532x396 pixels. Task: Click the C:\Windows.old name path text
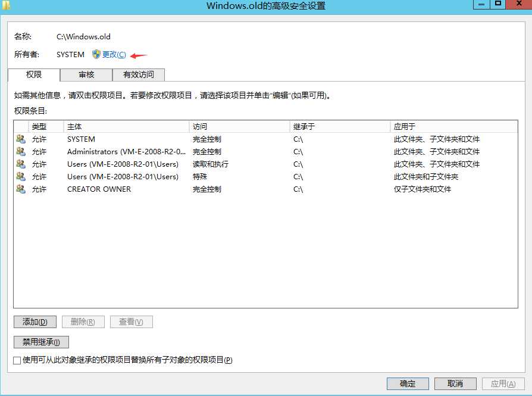(83, 37)
